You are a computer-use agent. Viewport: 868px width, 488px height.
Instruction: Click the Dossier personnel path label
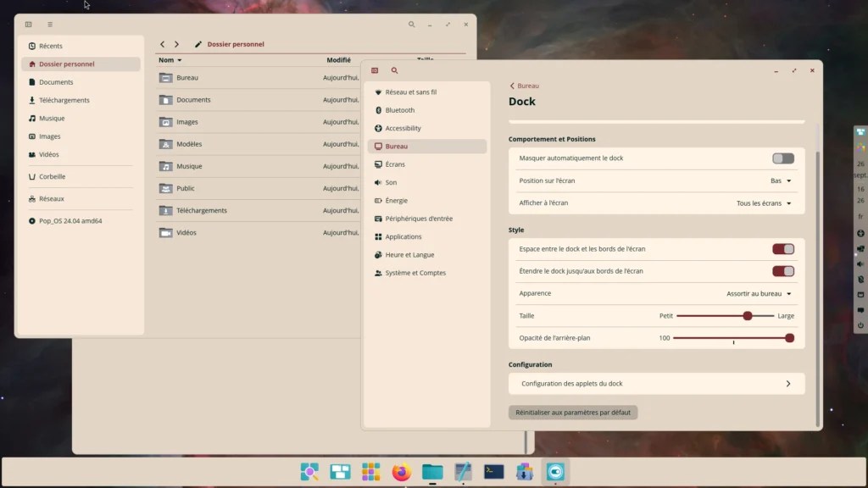(x=236, y=44)
